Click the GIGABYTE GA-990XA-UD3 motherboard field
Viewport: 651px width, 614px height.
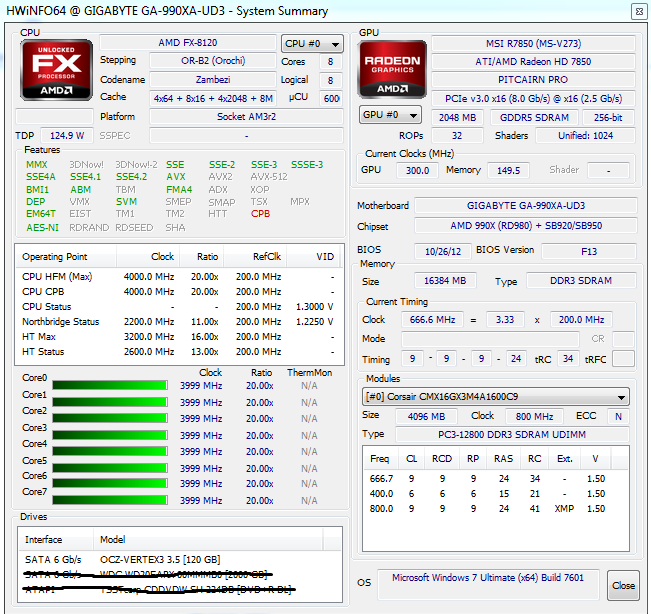pos(526,205)
